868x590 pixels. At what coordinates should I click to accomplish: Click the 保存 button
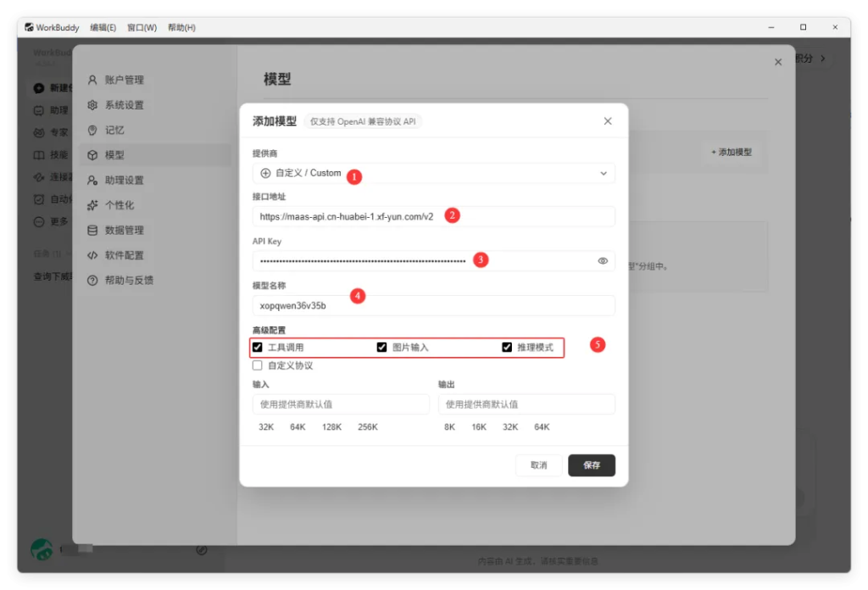(x=592, y=465)
